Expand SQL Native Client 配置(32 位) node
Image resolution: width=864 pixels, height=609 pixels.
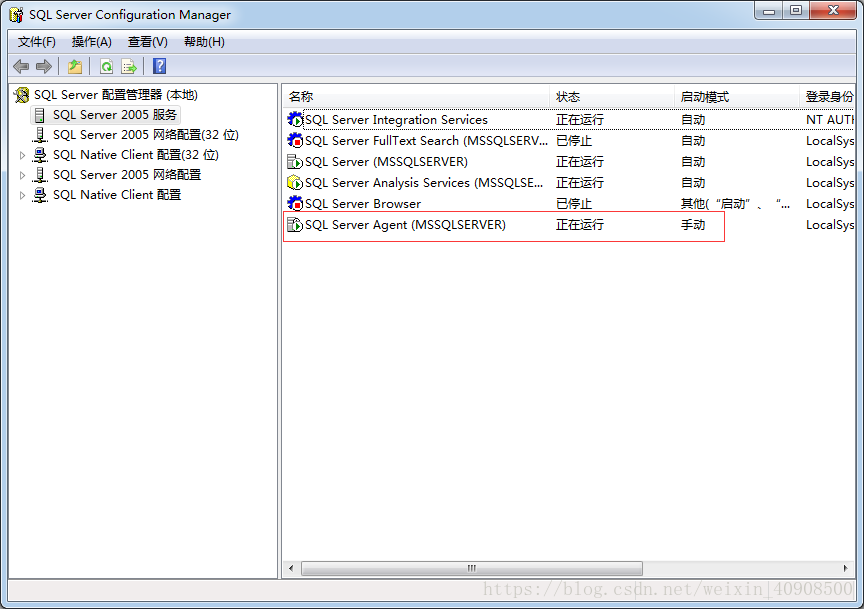22,155
